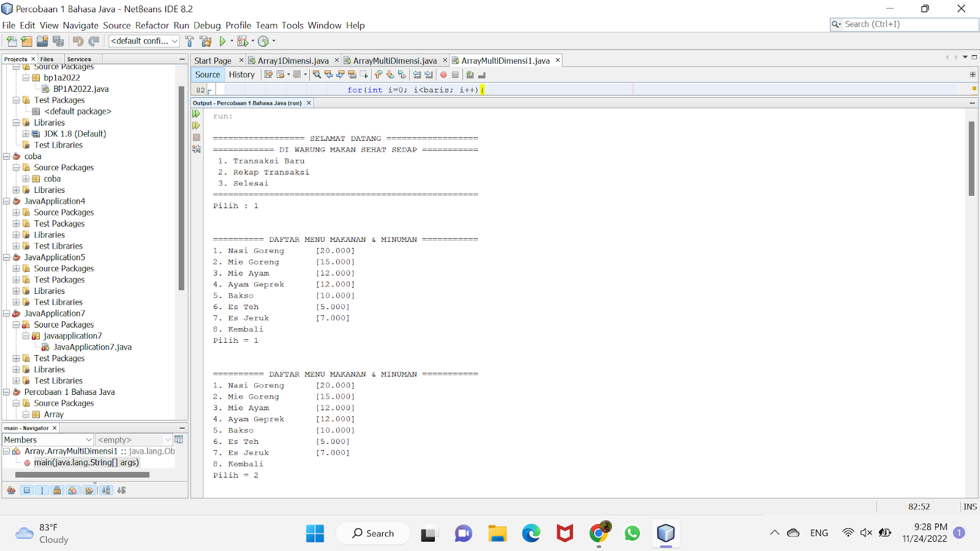This screenshot has width=980, height=551.
Task: Expand JavaApplication4 Source Packages node
Action: tap(17, 212)
